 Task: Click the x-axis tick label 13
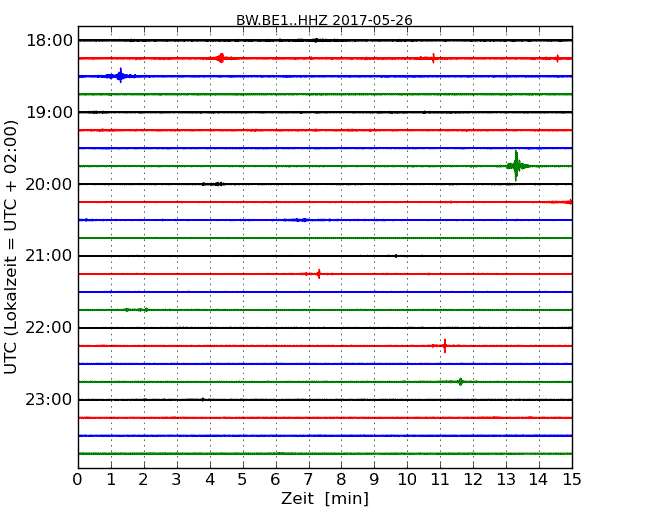(506, 480)
